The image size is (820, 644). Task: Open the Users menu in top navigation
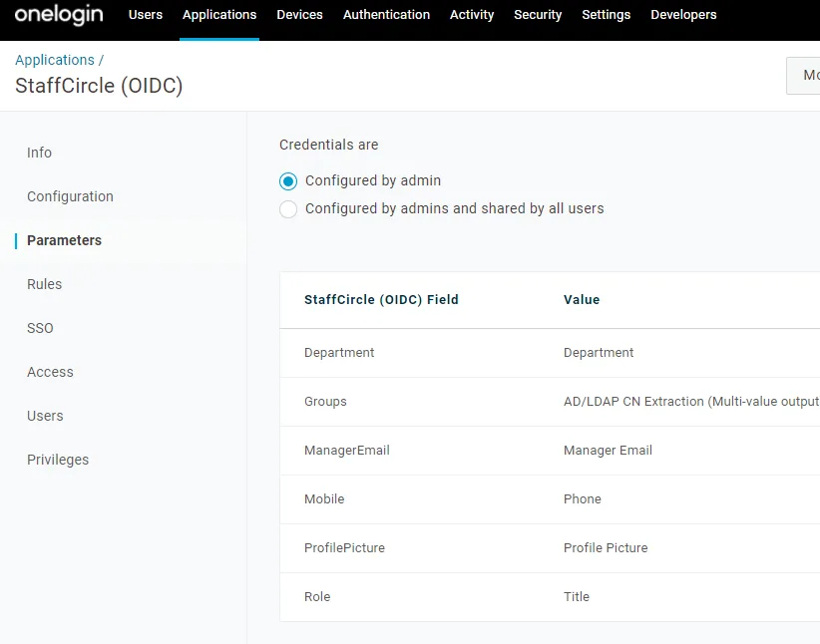coord(146,15)
